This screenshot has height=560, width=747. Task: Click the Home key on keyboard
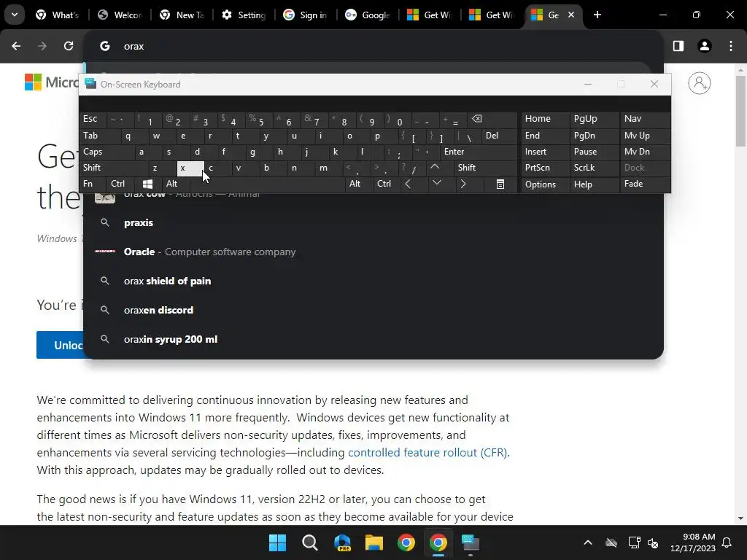[x=545, y=119]
